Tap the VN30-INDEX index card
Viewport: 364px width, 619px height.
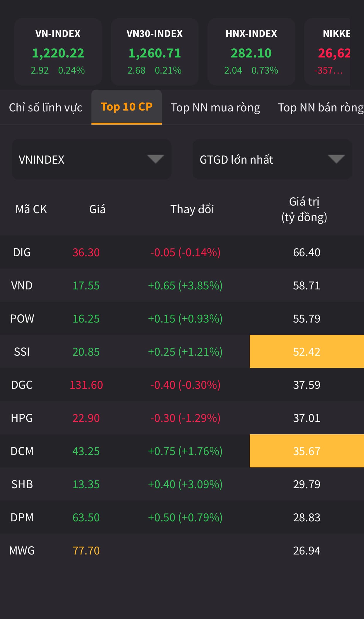click(155, 52)
